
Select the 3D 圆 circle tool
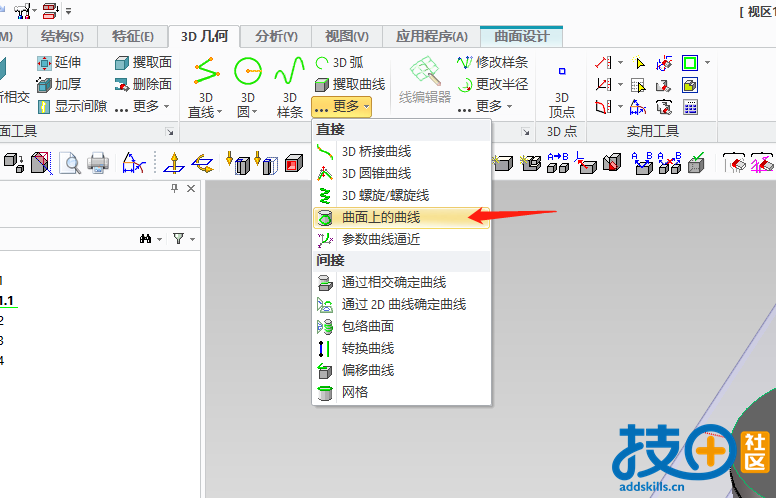coord(247,72)
